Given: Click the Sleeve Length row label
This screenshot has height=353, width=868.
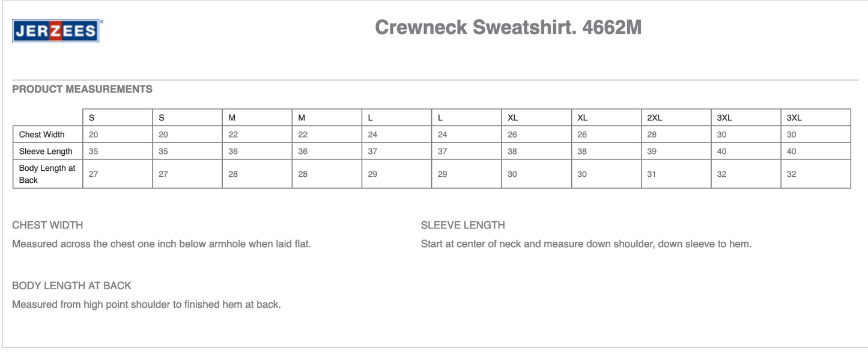Looking at the screenshot, I should click(x=46, y=152).
